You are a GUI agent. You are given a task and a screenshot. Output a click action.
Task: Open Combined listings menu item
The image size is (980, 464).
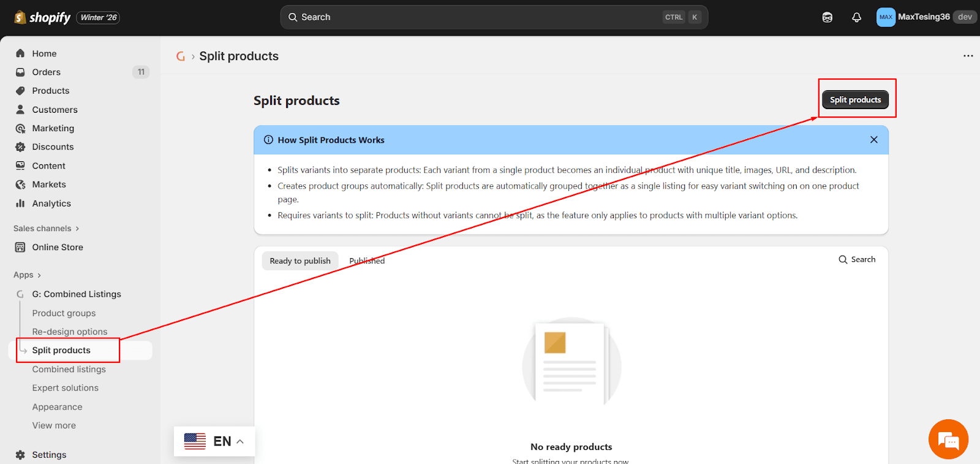pos(69,369)
